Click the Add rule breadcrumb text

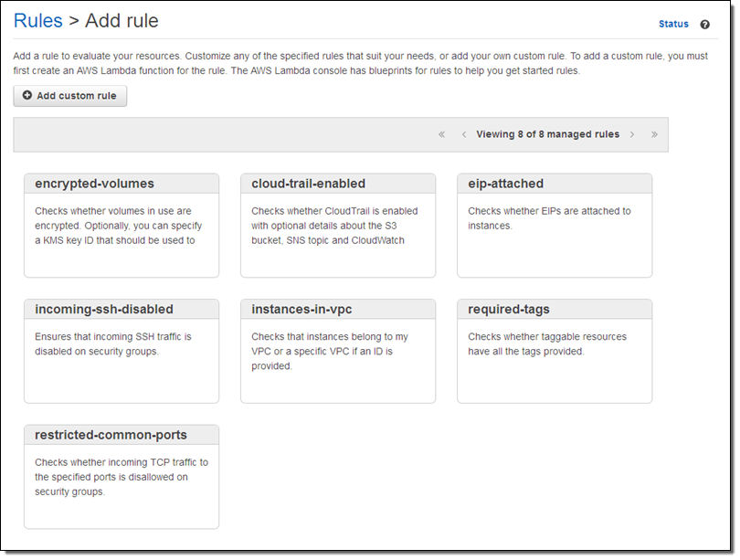(123, 21)
